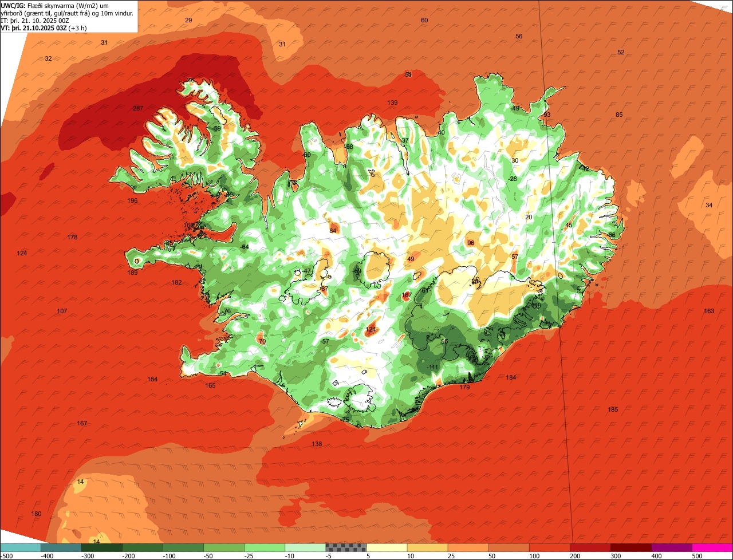
Task: Click the flux value 107
Action: [x=62, y=311]
